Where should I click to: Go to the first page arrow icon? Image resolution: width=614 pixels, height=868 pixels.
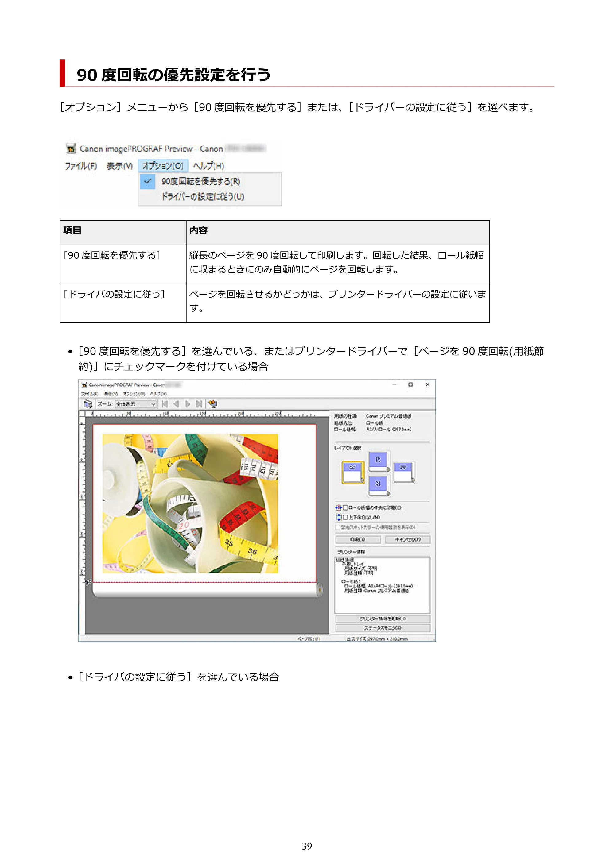click(x=165, y=404)
